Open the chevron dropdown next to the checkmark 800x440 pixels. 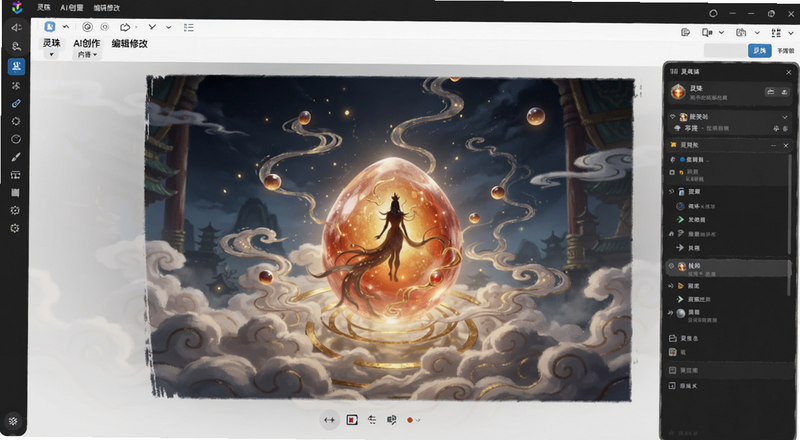pyautogui.click(x=168, y=27)
